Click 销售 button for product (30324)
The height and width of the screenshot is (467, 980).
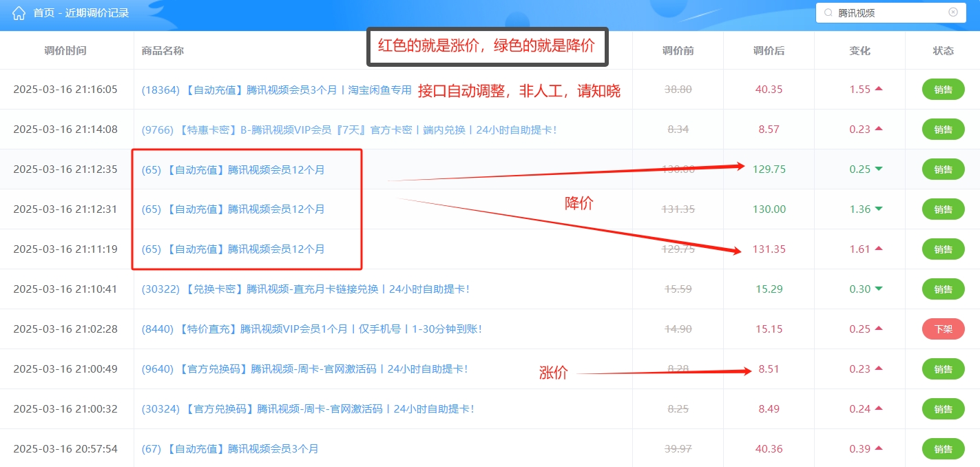(943, 409)
